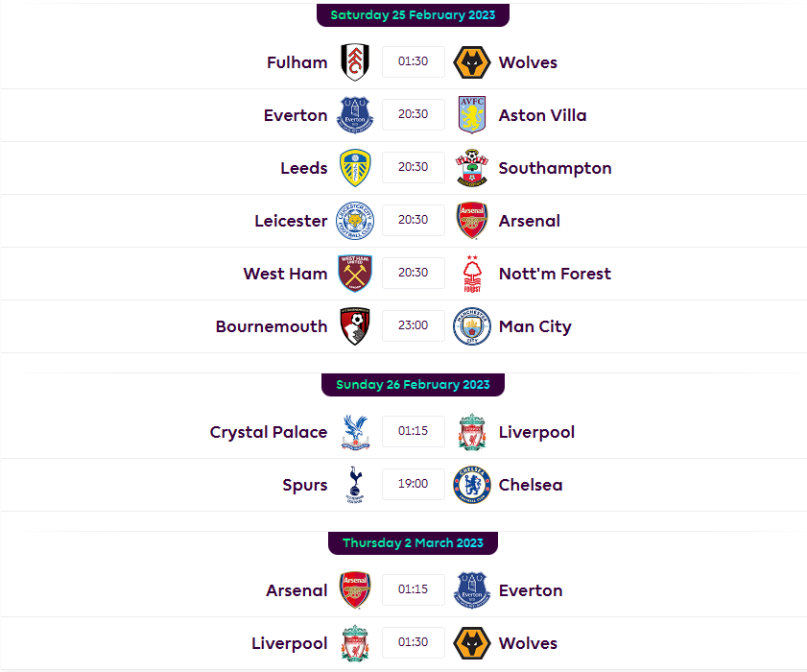The height and width of the screenshot is (672, 807).
Task: Click the Nott'm Forest badge
Action: pos(471,273)
